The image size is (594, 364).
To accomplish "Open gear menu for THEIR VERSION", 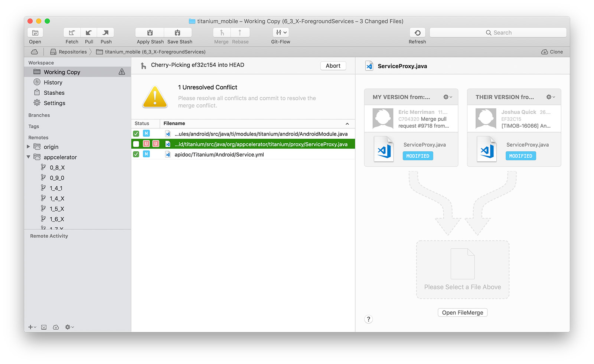I will coord(550,97).
